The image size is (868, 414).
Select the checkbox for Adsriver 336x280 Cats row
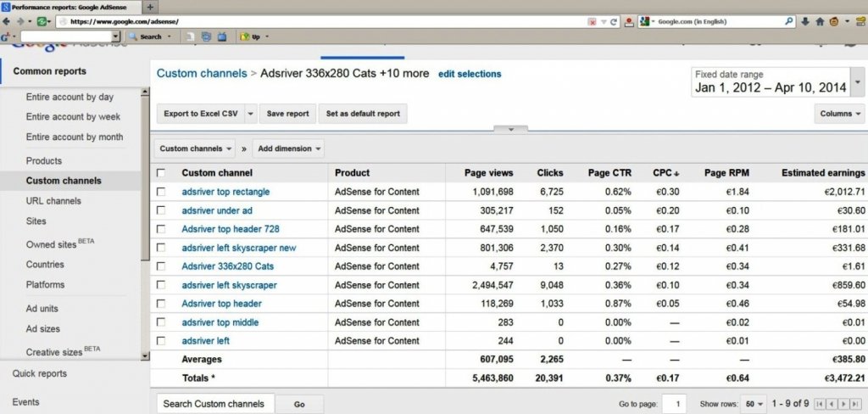point(161,266)
